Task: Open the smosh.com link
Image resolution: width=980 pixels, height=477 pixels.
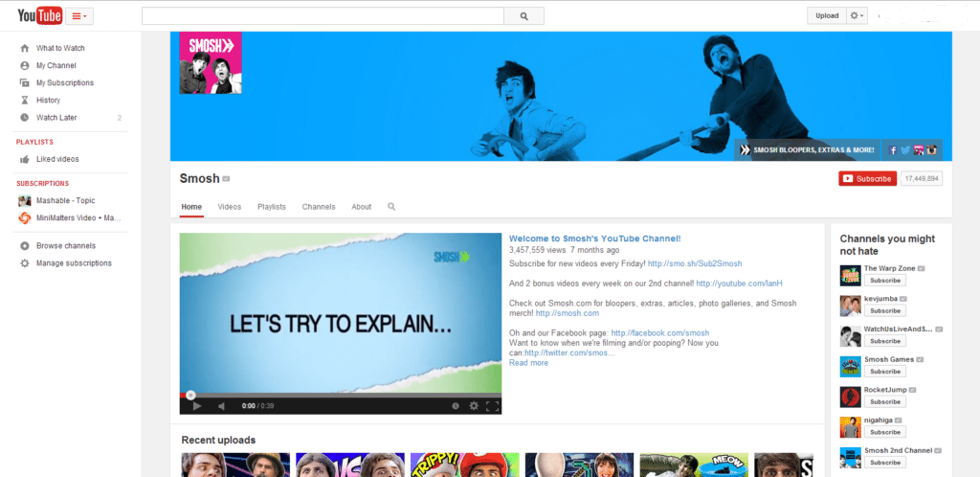Action: point(567,313)
